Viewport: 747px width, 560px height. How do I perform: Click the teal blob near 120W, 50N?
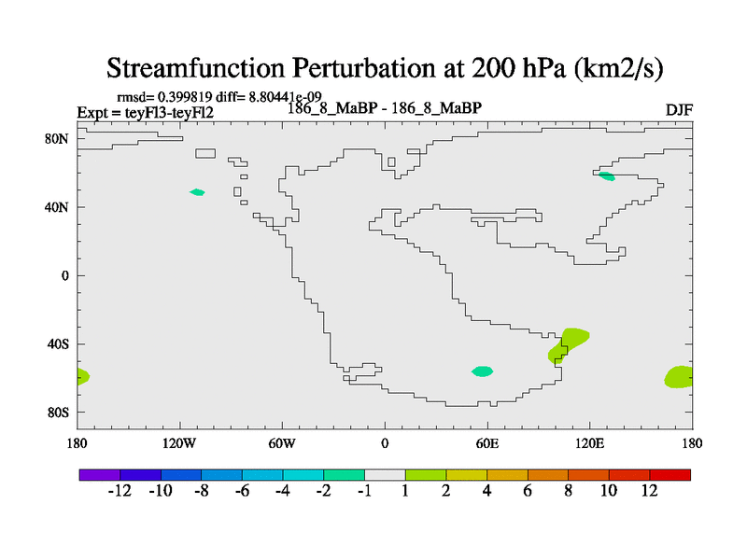click(x=197, y=192)
